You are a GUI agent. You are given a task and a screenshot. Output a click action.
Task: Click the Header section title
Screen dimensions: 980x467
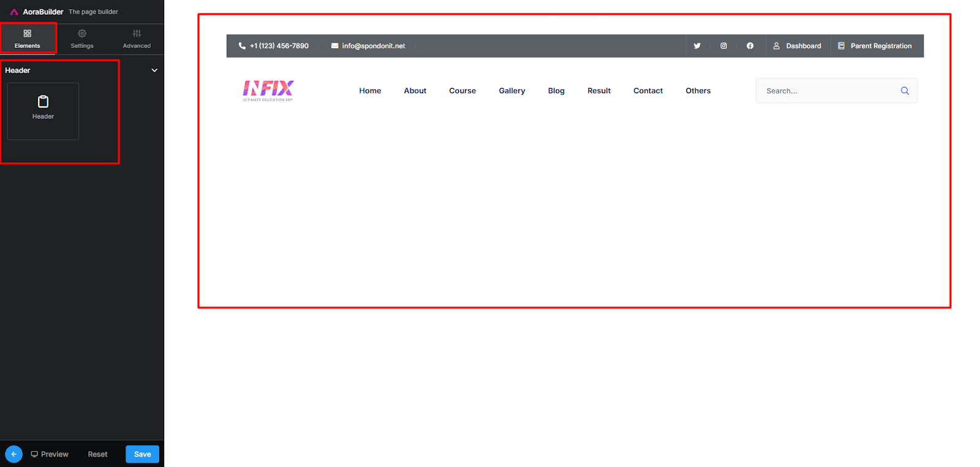tap(18, 70)
